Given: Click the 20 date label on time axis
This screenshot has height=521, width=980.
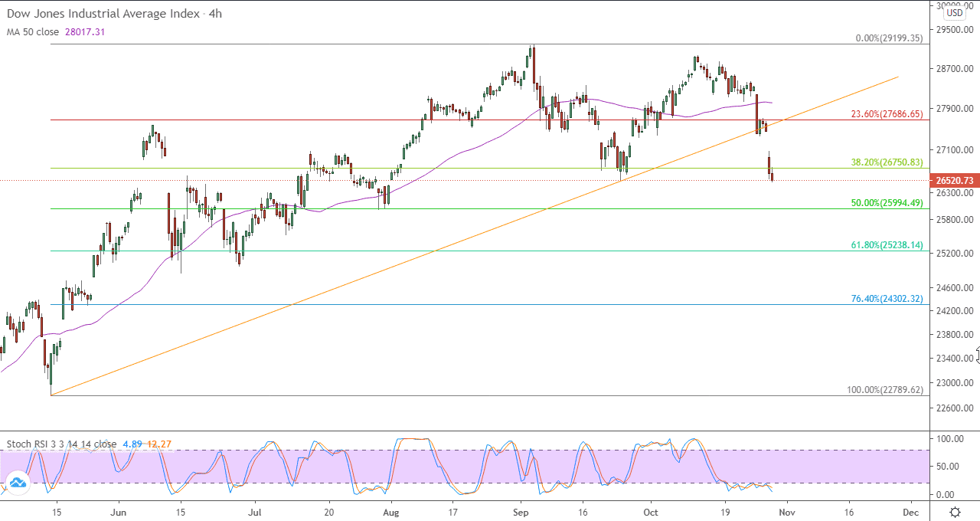Looking at the screenshot, I should [328, 511].
